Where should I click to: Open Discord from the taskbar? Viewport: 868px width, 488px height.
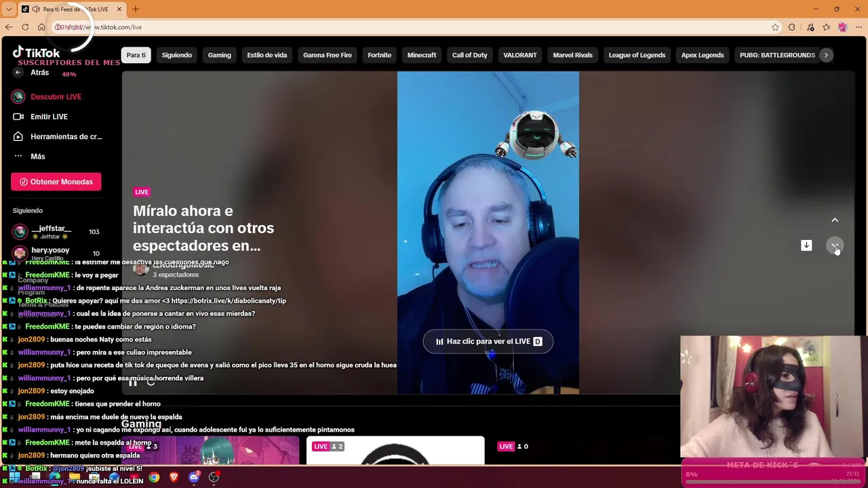tap(194, 477)
